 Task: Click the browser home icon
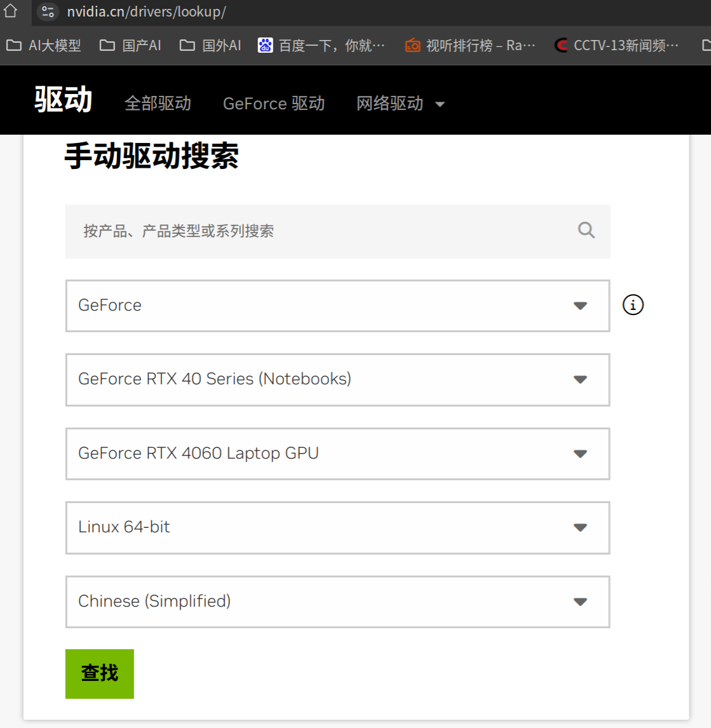point(10,10)
